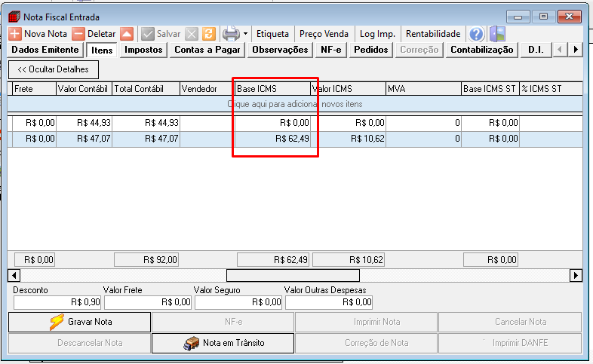Click the Gravar Nota button
Image resolution: width=593 pixels, height=364 pixels.
tap(80, 322)
